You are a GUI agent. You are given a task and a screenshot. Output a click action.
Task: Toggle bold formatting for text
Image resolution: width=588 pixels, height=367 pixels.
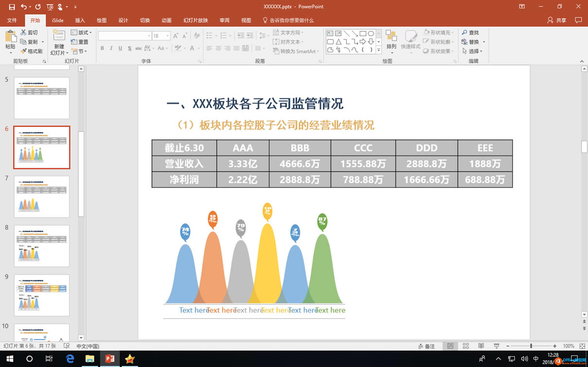(x=102, y=49)
